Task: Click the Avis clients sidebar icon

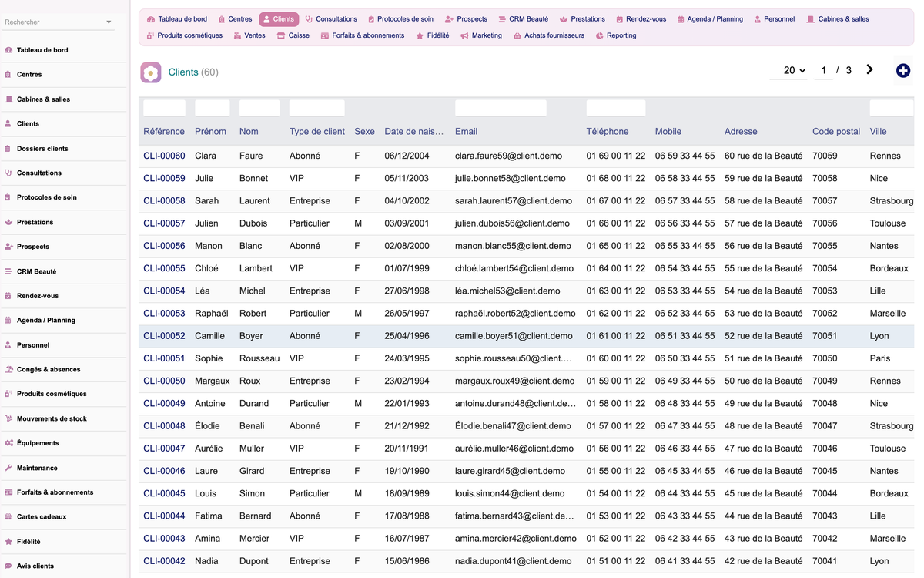Action: tap(8, 566)
